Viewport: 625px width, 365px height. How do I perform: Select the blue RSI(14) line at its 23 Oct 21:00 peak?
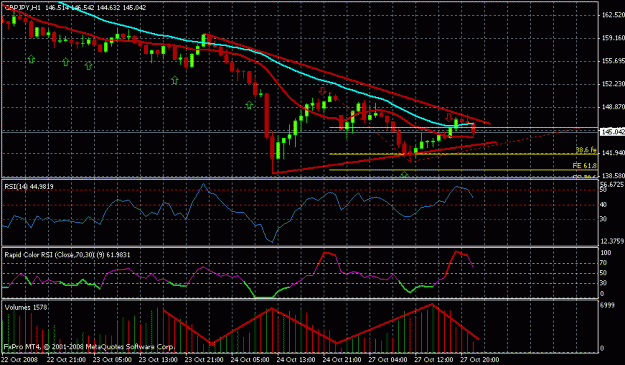[203, 185]
